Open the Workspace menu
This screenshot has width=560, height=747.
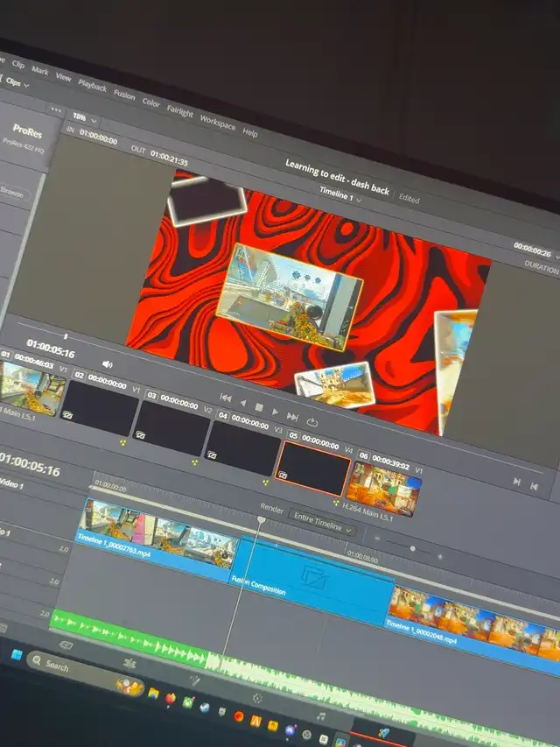point(217,121)
